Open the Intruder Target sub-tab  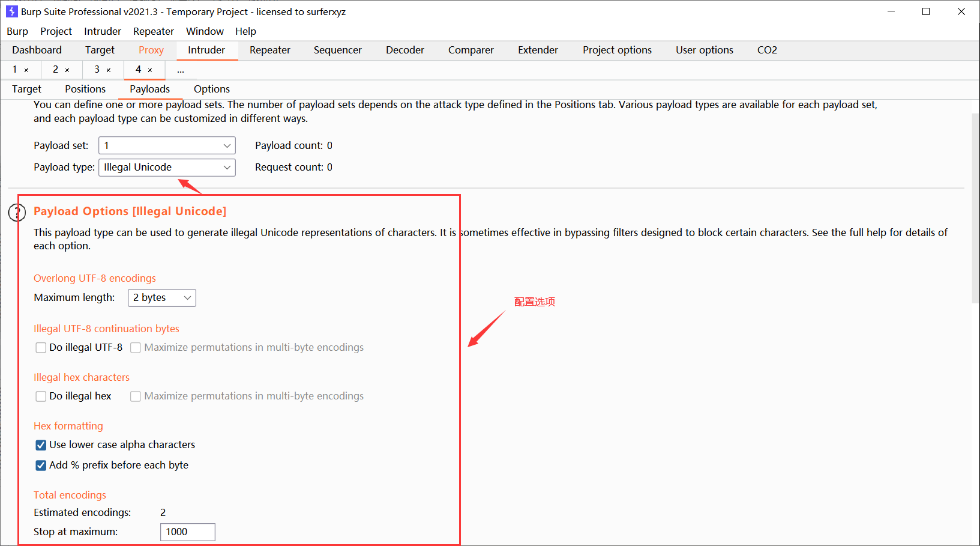[x=27, y=89]
